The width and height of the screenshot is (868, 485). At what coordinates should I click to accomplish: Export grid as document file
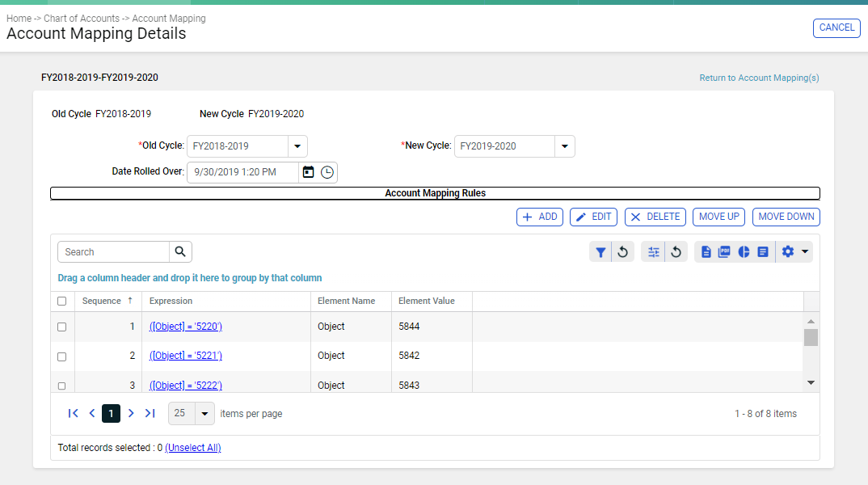pyautogui.click(x=706, y=252)
